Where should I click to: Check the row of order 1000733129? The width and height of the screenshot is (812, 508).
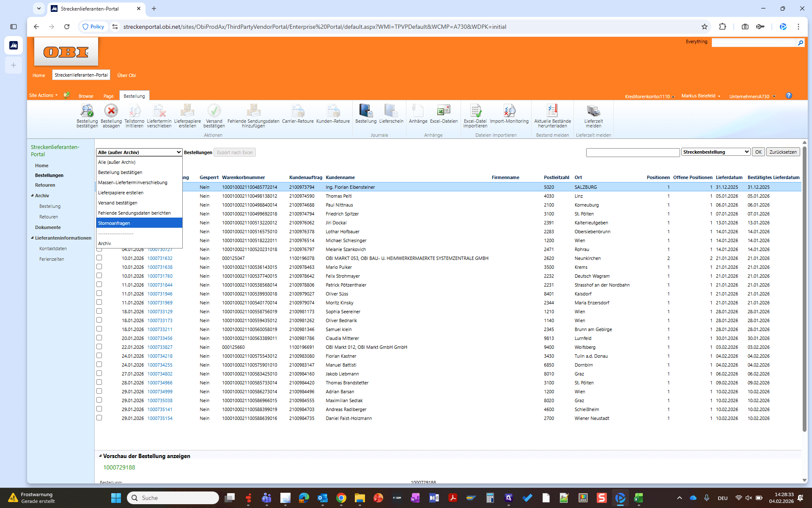point(99,311)
